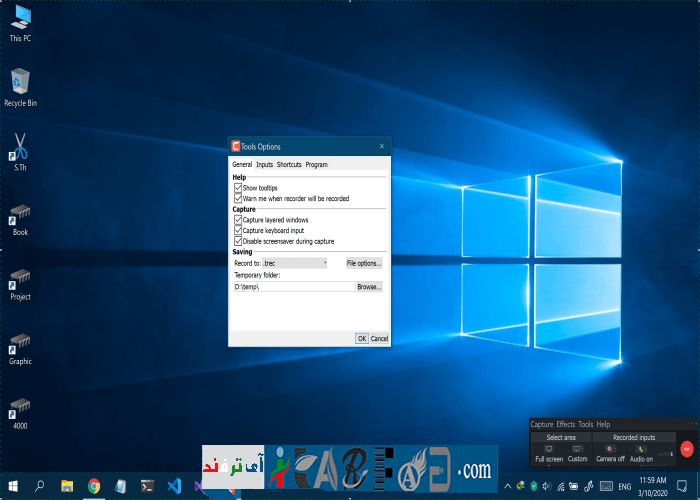
Task: Turn on the camera input
Action: pyautogui.click(x=610, y=453)
